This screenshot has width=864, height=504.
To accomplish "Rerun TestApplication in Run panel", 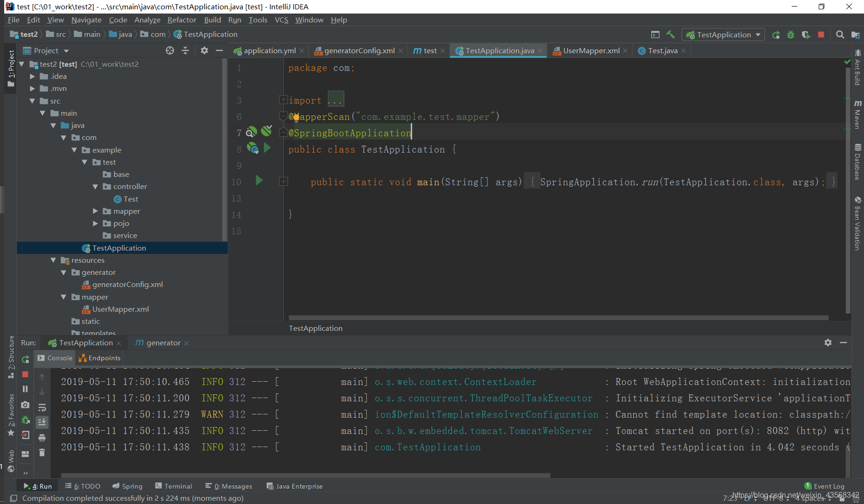I will pos(25,359).
